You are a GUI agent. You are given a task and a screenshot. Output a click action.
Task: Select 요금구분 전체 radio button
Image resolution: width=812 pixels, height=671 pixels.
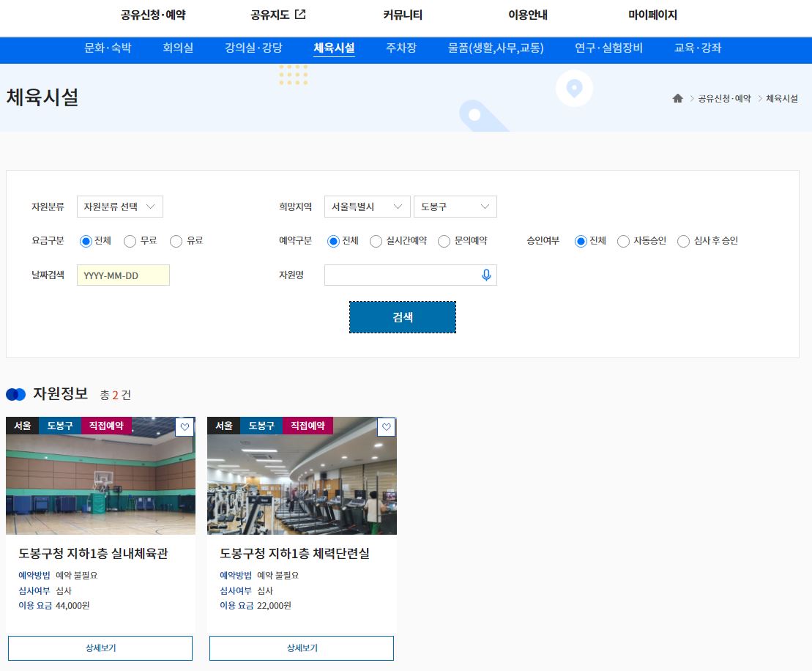(x=86, y=241)
